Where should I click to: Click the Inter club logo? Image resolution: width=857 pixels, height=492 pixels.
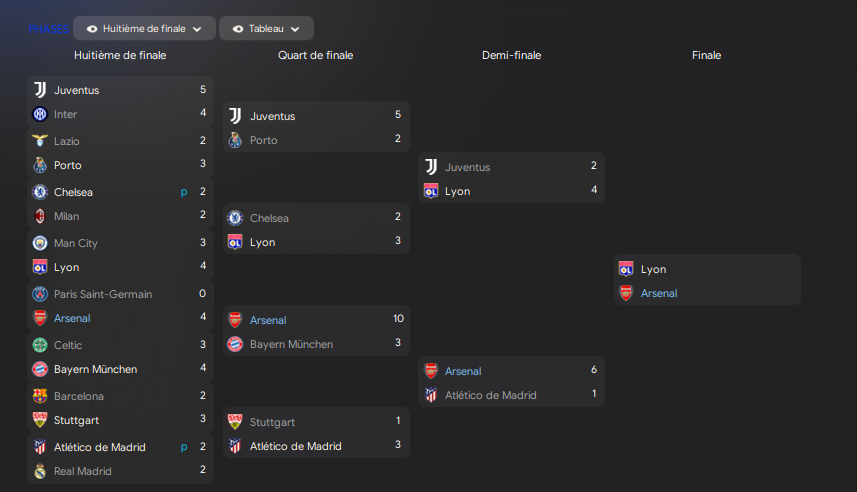tap(40, 114)
